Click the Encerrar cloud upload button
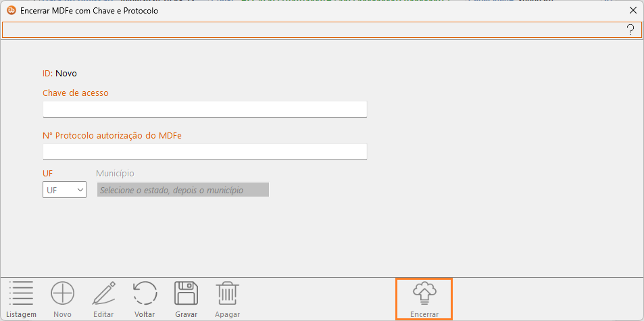 424,299
